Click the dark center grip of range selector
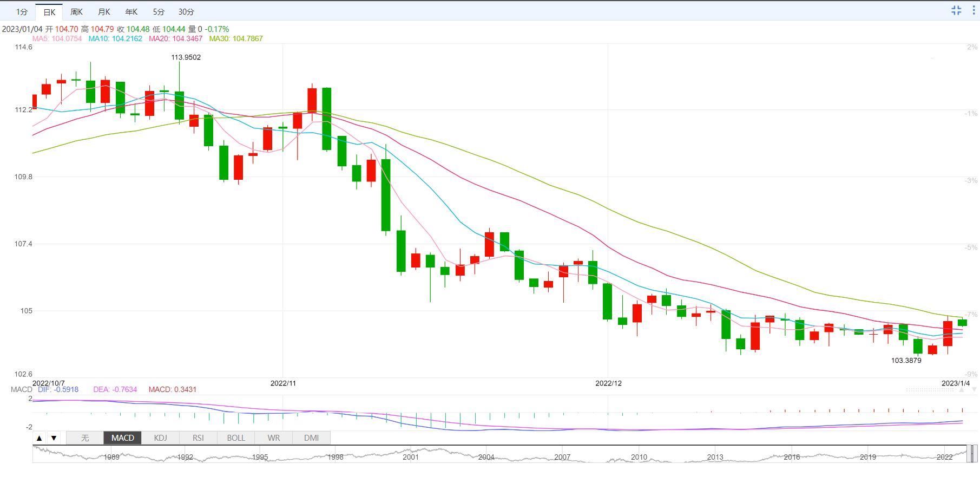This screenshot has width=980, height=483. click(972, 454)
